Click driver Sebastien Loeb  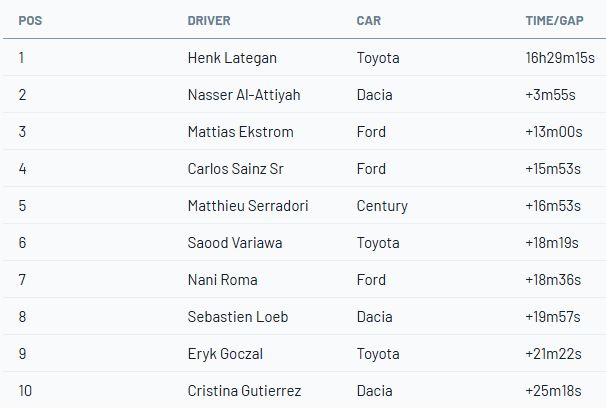tap(238, 317)
